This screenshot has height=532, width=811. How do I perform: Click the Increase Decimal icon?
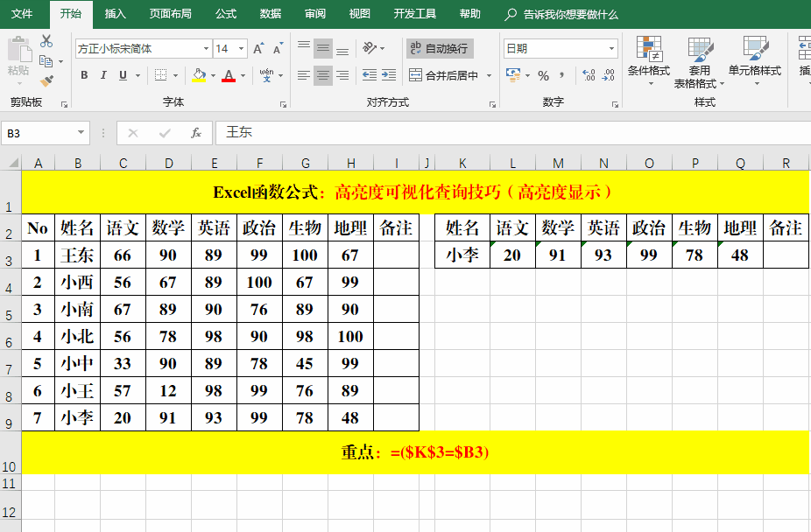pyautogui.click(x=588, y=74)
